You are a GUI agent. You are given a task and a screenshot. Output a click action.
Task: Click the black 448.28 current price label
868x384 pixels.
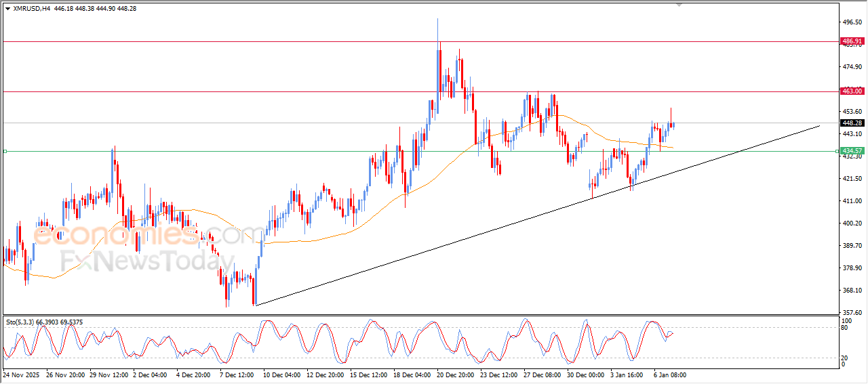851,123
